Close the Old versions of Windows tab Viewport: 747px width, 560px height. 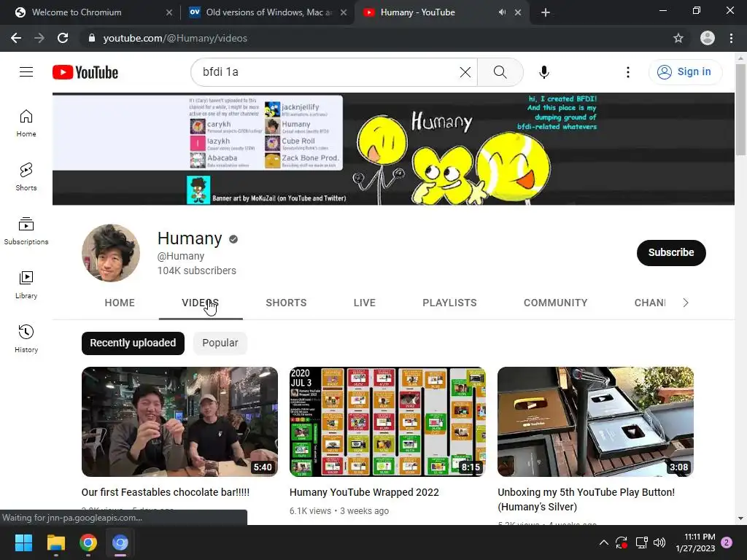[x=344, y=12]
